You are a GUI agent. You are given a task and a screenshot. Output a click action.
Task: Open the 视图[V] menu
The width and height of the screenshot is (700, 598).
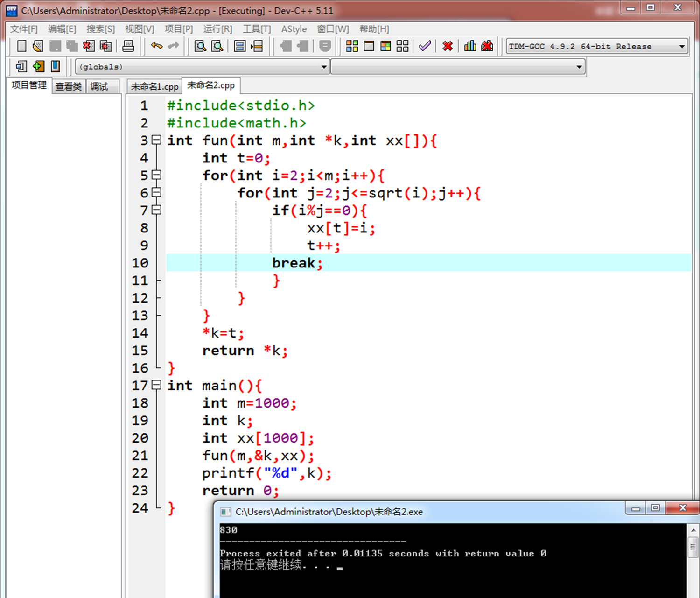(x=140, y=29)
